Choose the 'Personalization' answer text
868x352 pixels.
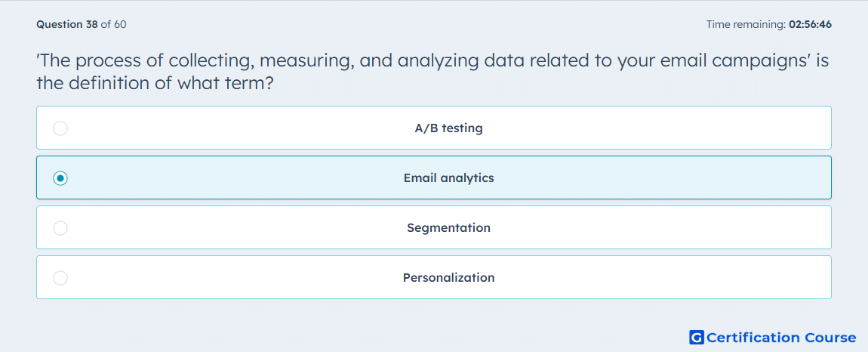[448, 278]
